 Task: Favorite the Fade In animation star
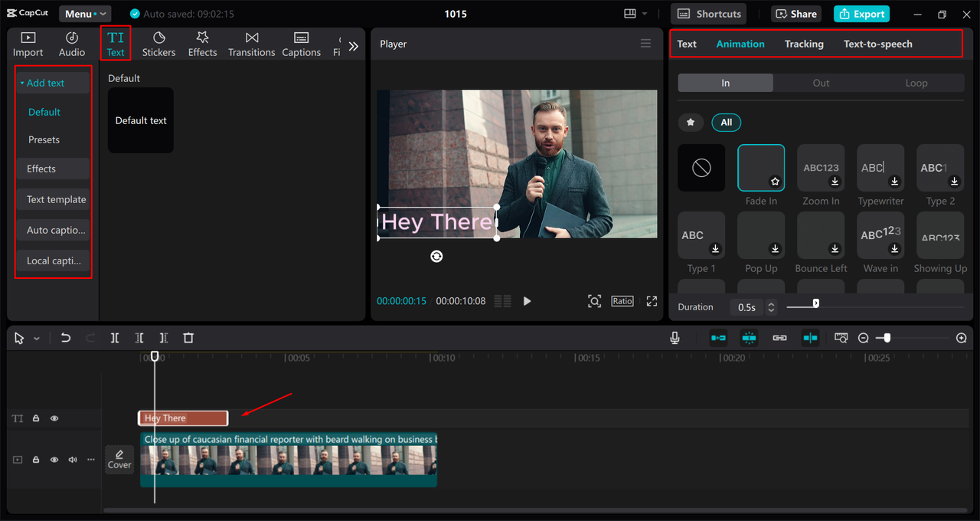775,182
